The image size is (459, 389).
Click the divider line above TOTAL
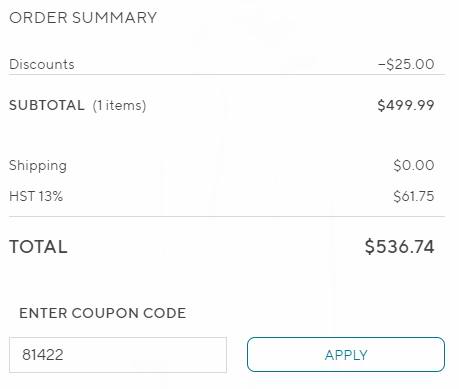[227, 216]
